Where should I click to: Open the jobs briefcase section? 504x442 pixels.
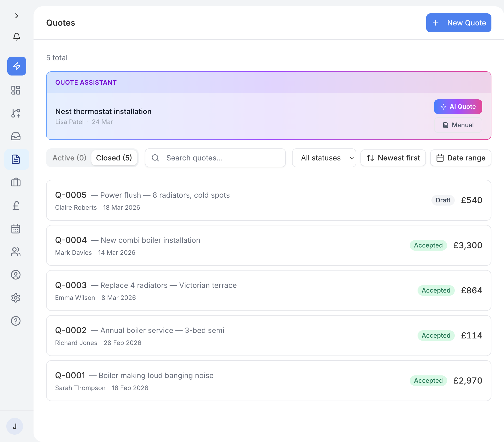coord(16,182)
